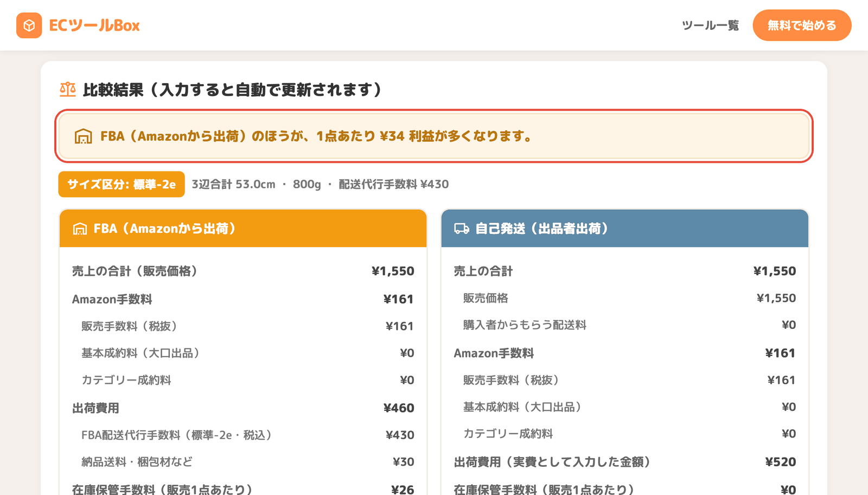Select the ¥26 在庫保管手数料 value in FBA card
This screenshot has width=868, height=495.
403,490
